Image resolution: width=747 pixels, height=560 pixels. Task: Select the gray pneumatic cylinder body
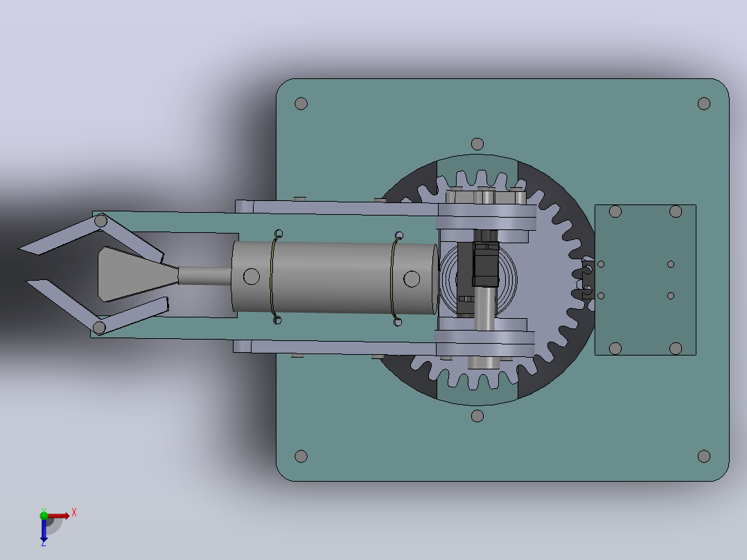point(335,277)
